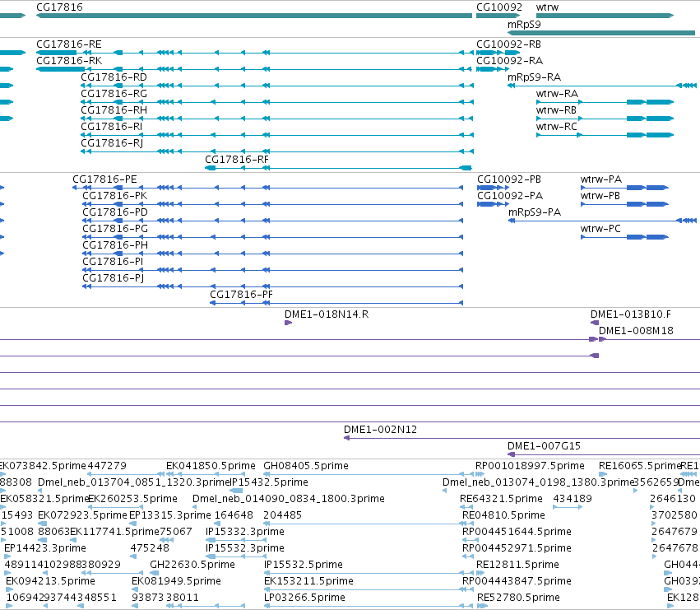Image resolution: width=700 pixels, height=610 pixels.
Task: Select protein CG17816-PK
Action: click(114, 196)
